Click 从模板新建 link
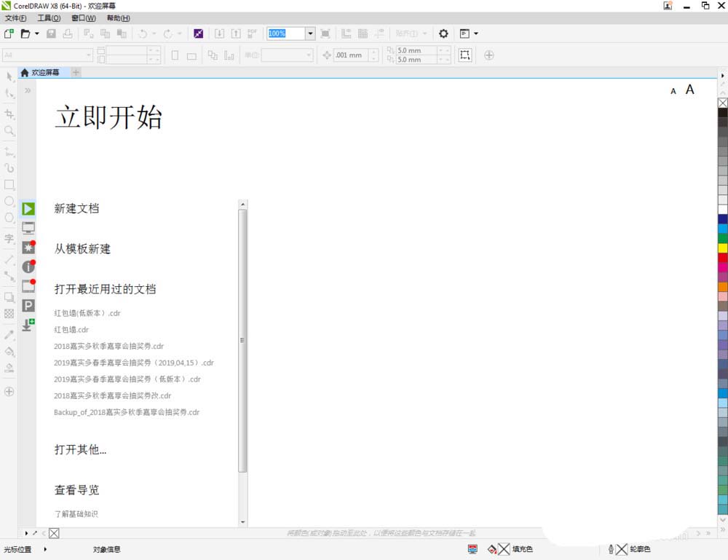 [x=82, y=249]
